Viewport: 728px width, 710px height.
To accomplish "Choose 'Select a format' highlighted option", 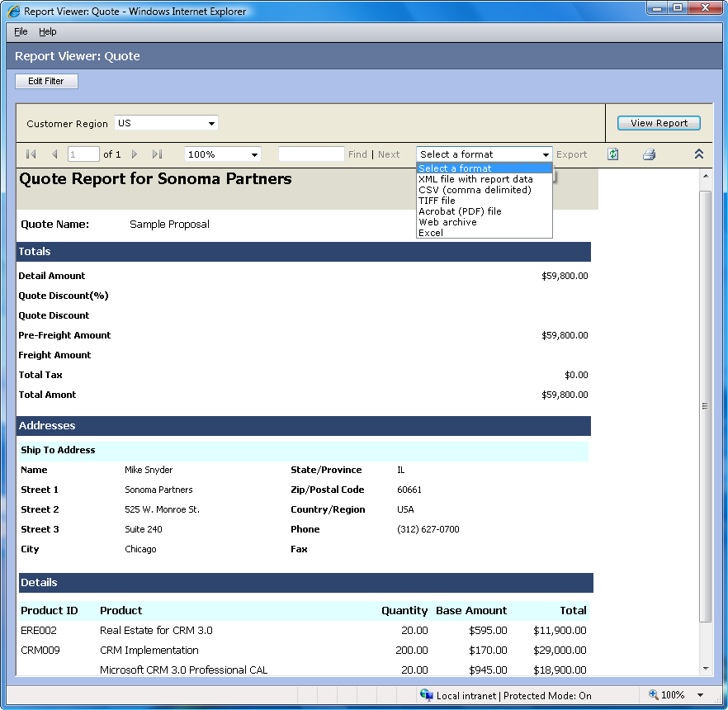I will point(485,168).
